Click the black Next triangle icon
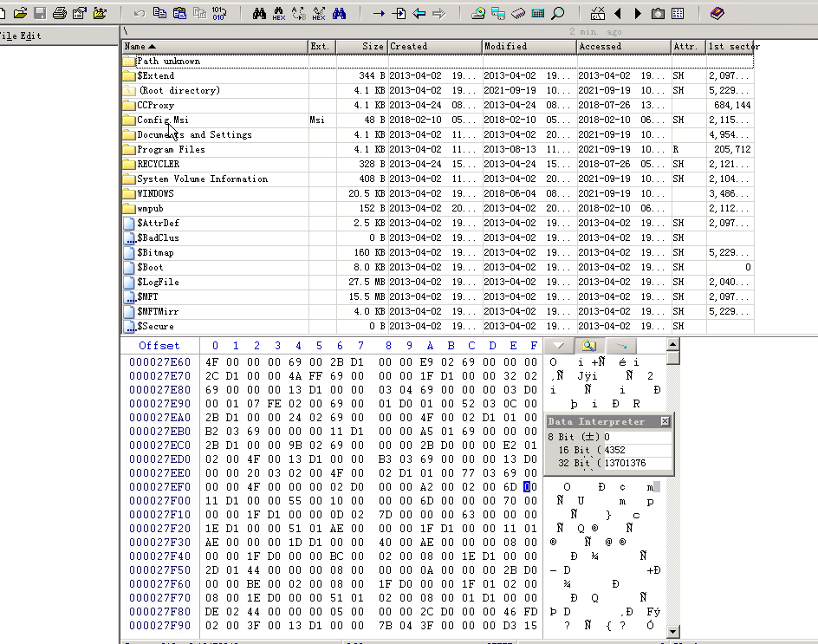Screen dimensions: 818x644 638,13
